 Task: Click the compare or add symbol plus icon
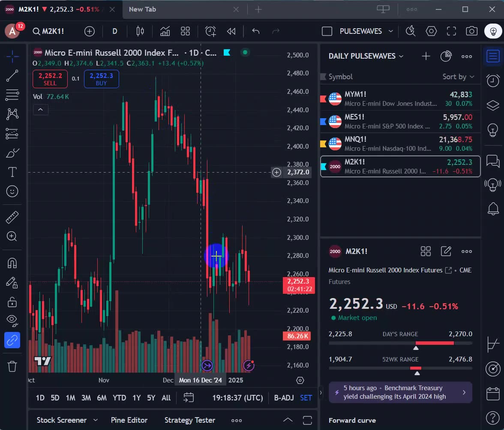[89, 31]
